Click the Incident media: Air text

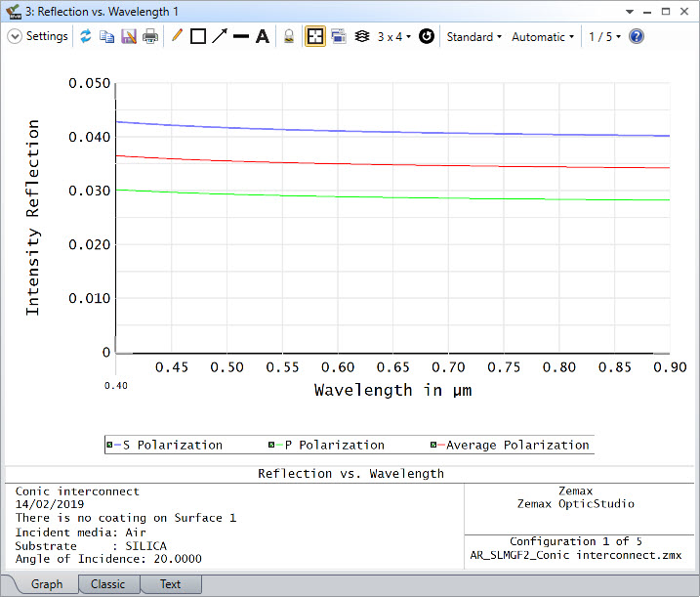(x=80, y=533)
